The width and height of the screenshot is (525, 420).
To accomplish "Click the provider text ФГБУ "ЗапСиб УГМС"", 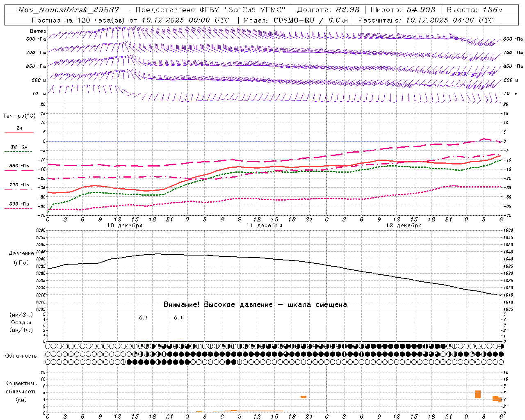I will click(243, 10).
